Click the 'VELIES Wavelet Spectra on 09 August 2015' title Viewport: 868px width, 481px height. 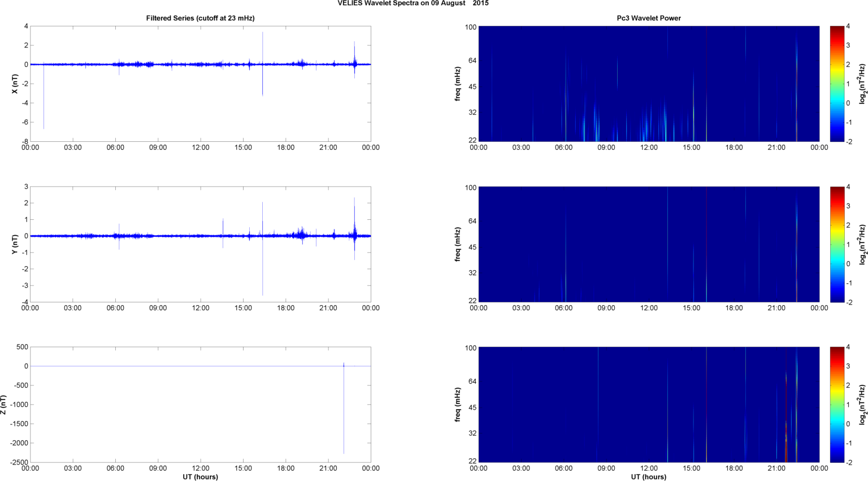[x=413, y=3]
